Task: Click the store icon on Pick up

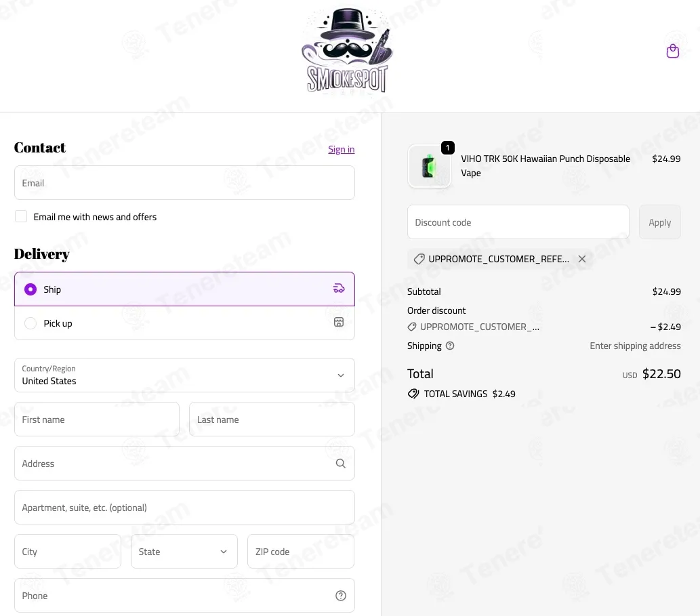Action: pos(339,323)
